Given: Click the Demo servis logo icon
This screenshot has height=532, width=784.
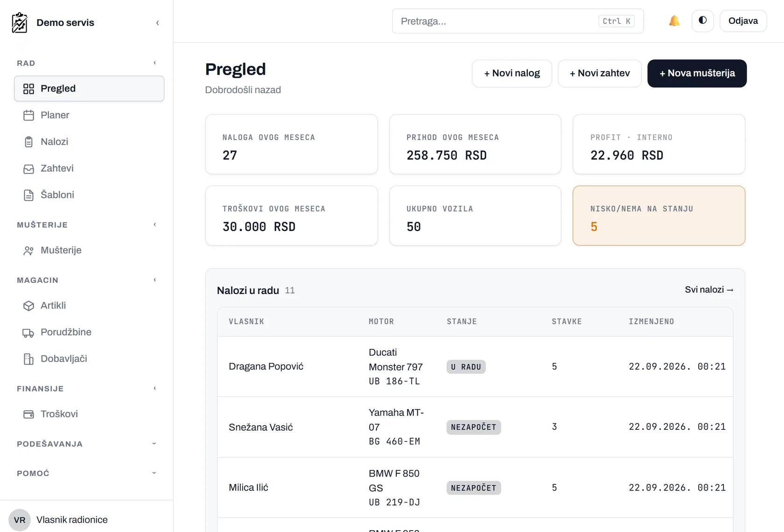Looking at the screenshot, I should [20, 22].
